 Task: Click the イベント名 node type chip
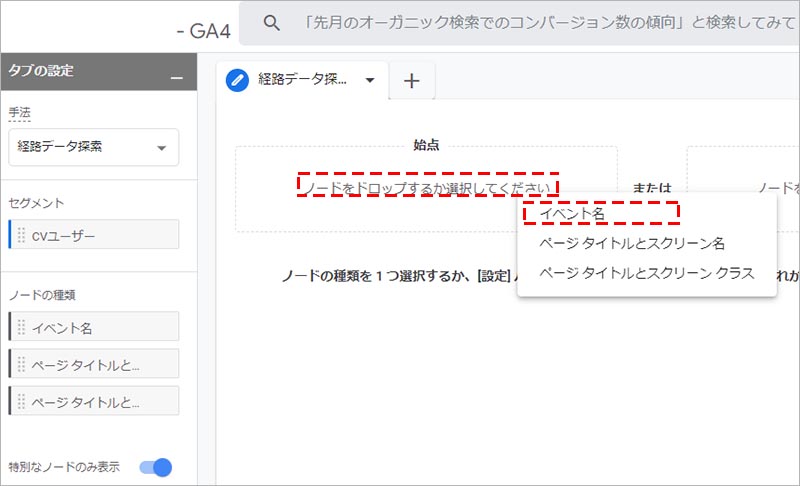click(95, 327)
